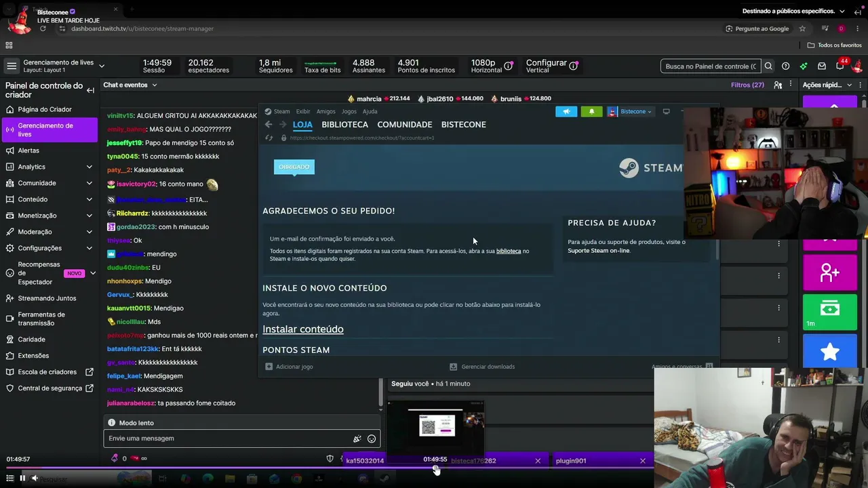Click the blue star quick action
Viewport: 868px width, 488px height.
pyautogui.click(x=830, y=351)
